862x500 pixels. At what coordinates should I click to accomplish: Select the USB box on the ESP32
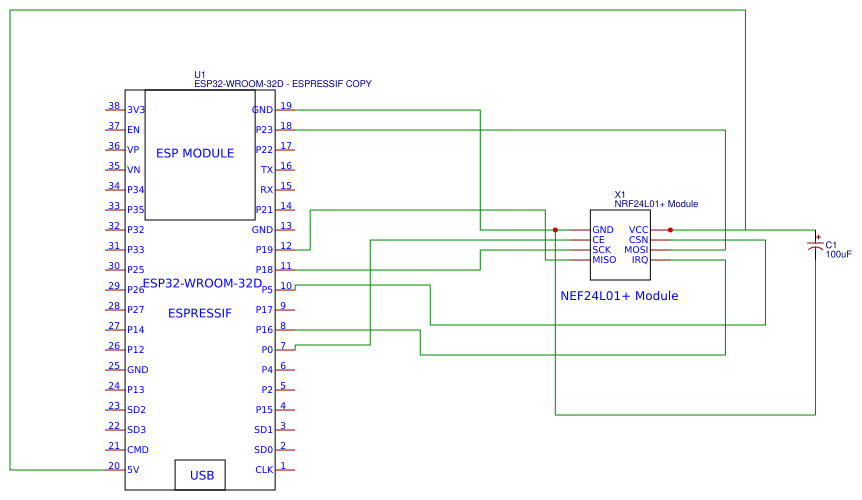pos(200,475)
